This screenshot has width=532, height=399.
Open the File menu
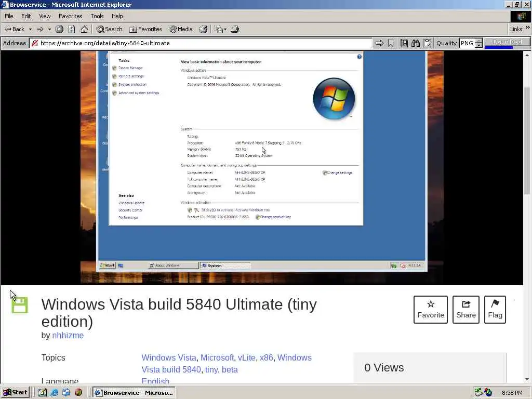pyautogui.click(x=9, y=16)
